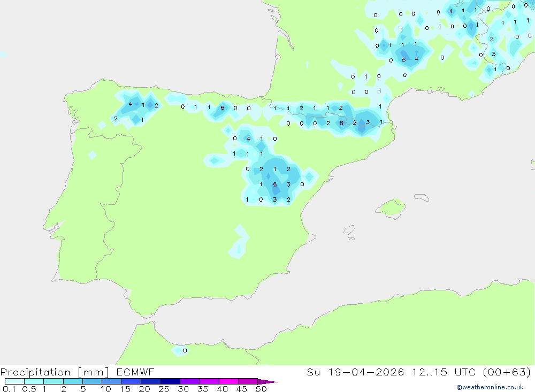Viewport: 535px width, 392px height.
Task: Click the '5' precipitation value in southern France
Action: click(403, 60)
